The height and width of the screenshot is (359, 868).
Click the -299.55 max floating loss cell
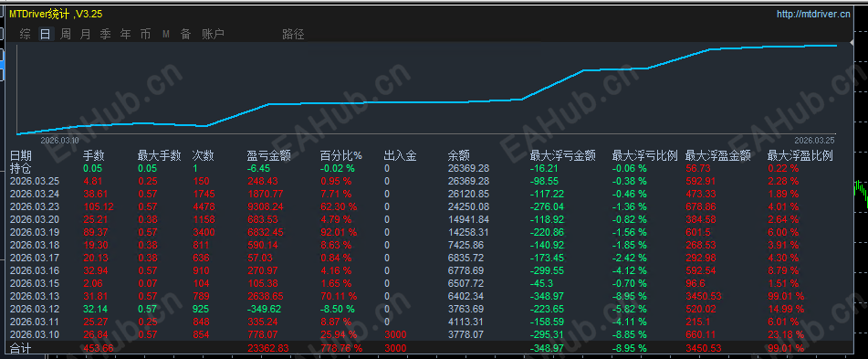[x=547, y=270]
